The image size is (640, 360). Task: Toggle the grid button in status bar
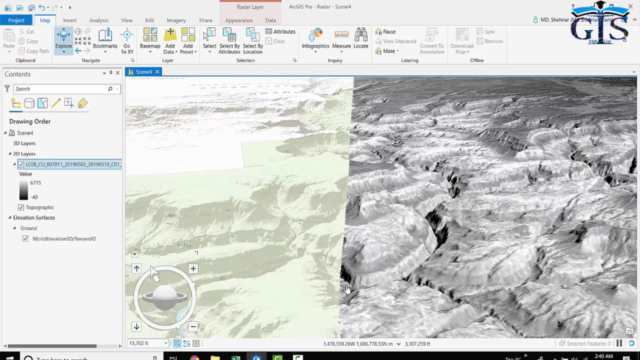[196, 344]
